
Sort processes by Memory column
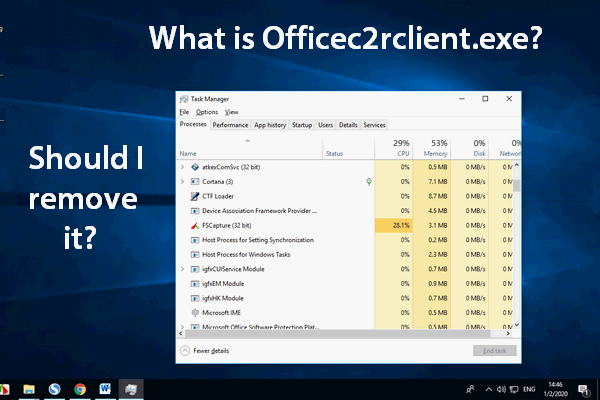pos(432,149)
